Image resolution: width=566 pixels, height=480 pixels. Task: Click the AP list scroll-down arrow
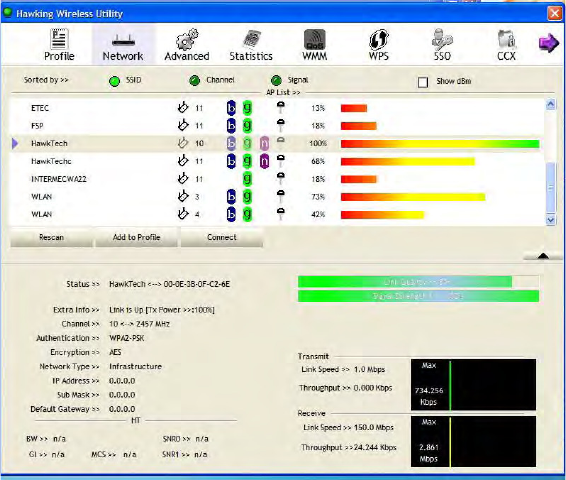tap(550, 220)
